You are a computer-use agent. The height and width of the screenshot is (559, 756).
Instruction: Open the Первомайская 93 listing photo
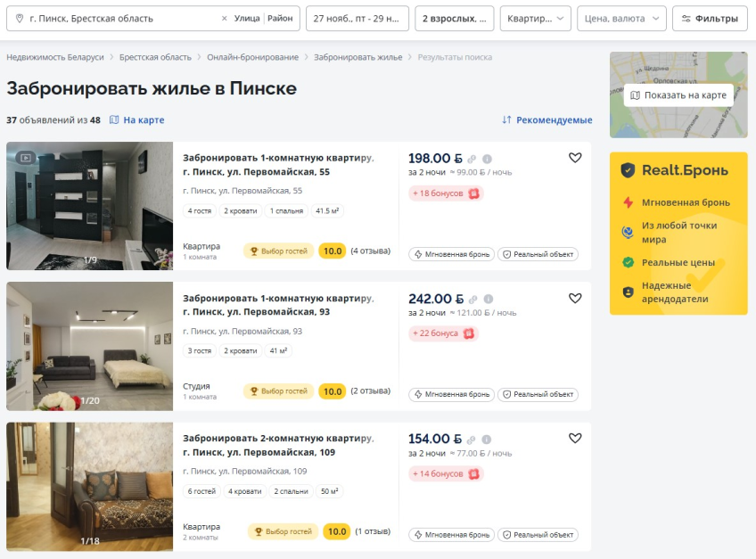click(90, 346)
